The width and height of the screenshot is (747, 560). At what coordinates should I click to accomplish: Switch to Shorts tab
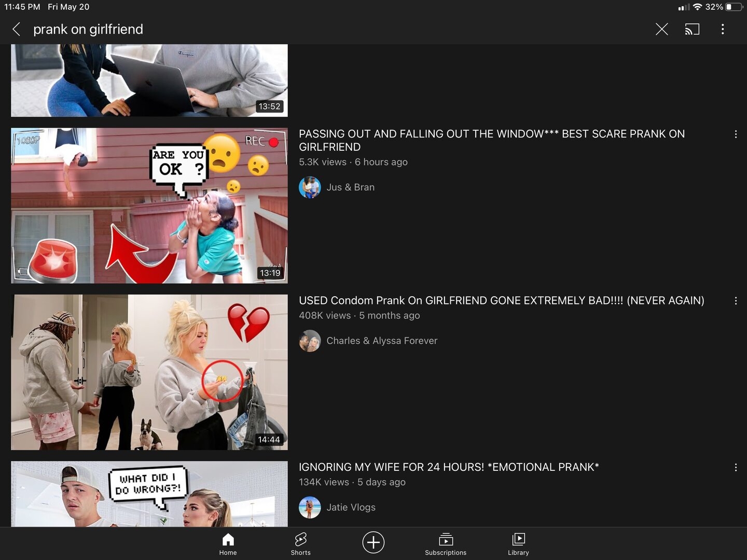(x=300, y=544)
